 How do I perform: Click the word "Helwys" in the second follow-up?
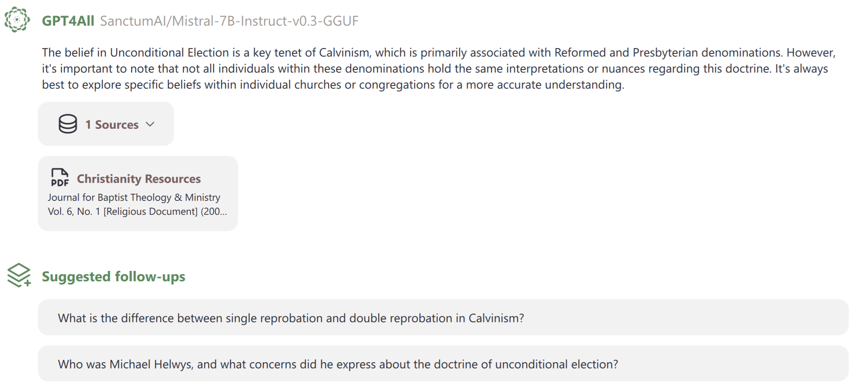[x=173, y=364]
